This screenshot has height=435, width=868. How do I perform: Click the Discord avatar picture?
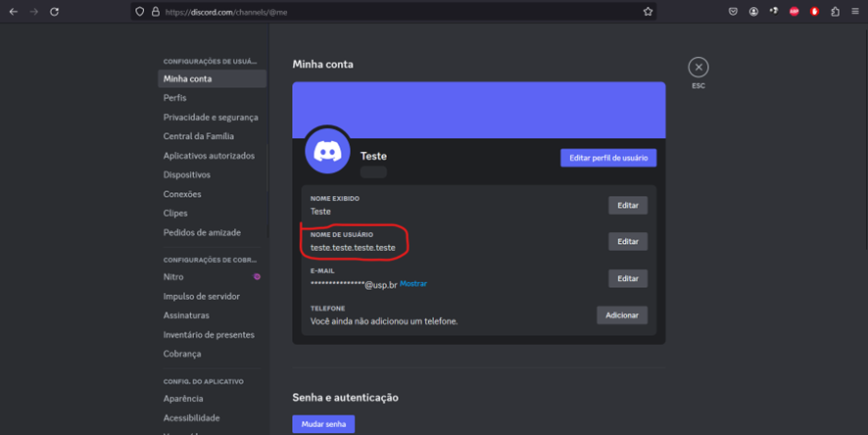(327, 151)
